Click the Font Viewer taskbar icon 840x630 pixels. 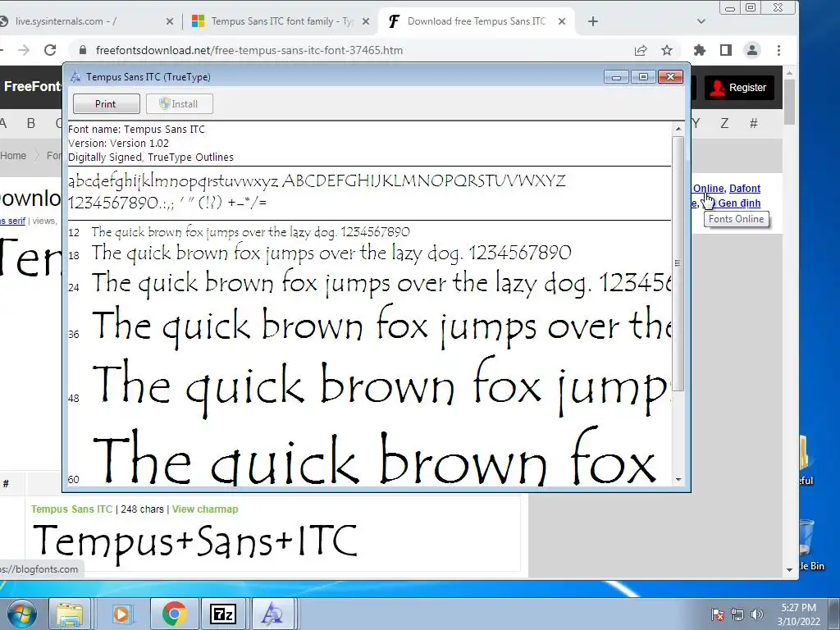coord(272,614)
